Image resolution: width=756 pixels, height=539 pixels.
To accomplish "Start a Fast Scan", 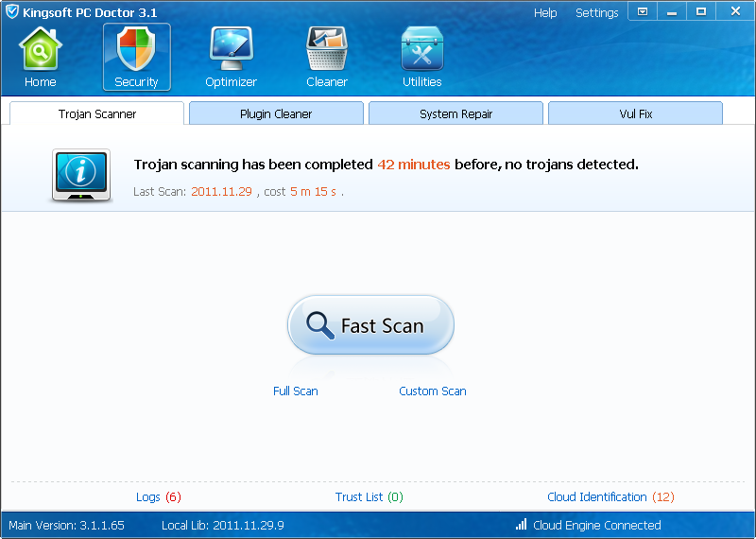I will tap(370, 324).
